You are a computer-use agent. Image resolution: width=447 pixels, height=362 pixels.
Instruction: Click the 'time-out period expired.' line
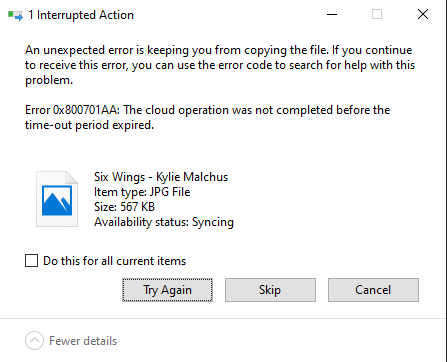coord(89,125)
